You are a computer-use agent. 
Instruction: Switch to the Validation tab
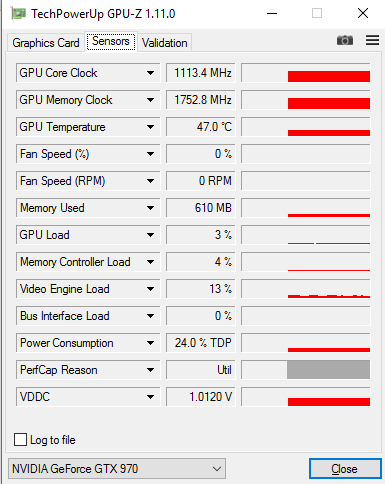click(x=165, y=43)
